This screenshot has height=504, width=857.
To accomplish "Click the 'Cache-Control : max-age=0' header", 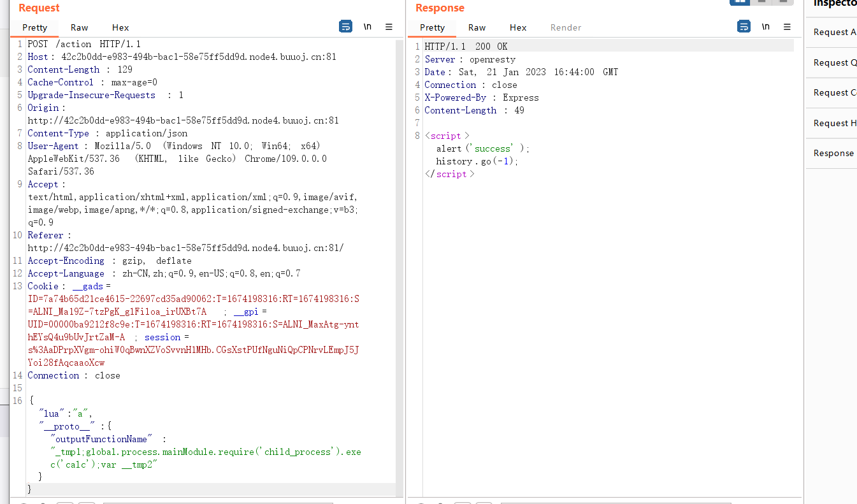I will click(x=92, y=82).
